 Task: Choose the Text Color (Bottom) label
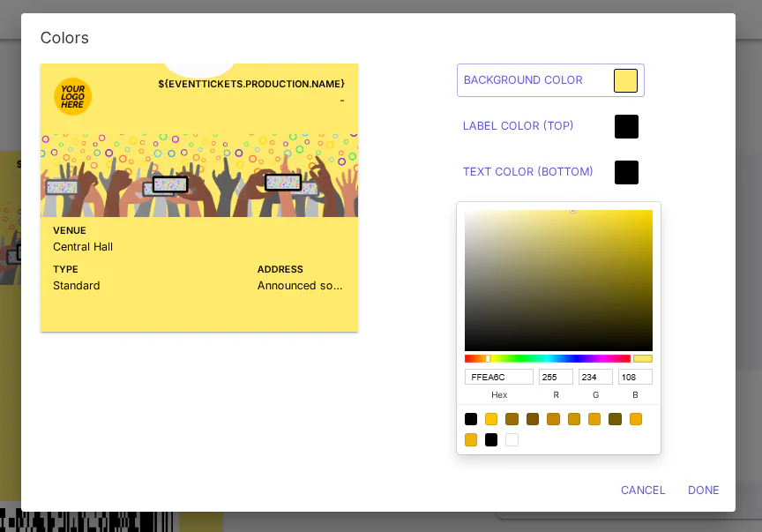click(527, 172)
